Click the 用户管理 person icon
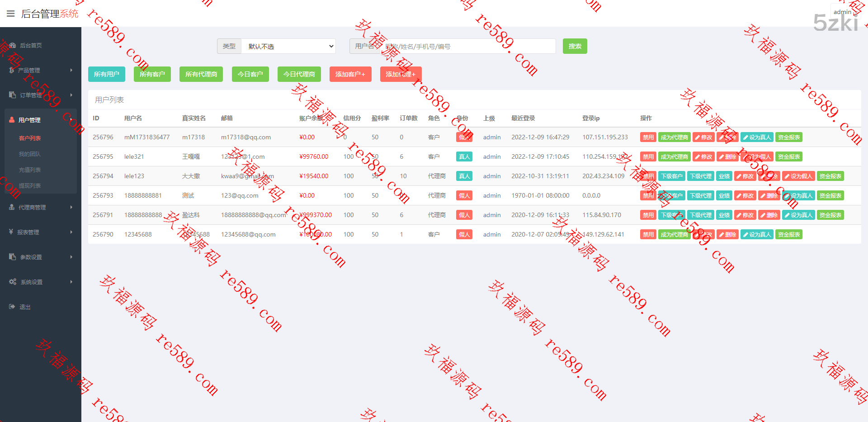The image size is (868, 422). [12, 120]
